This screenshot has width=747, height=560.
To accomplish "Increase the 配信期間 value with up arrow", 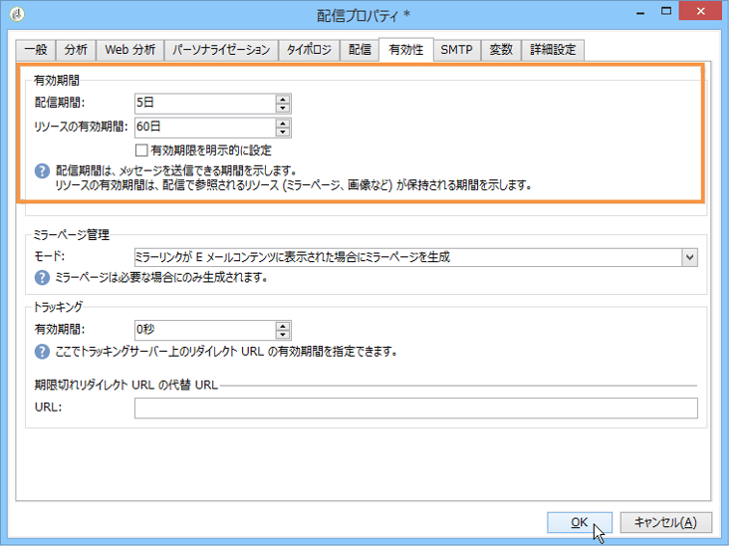I will pos(283,99).
